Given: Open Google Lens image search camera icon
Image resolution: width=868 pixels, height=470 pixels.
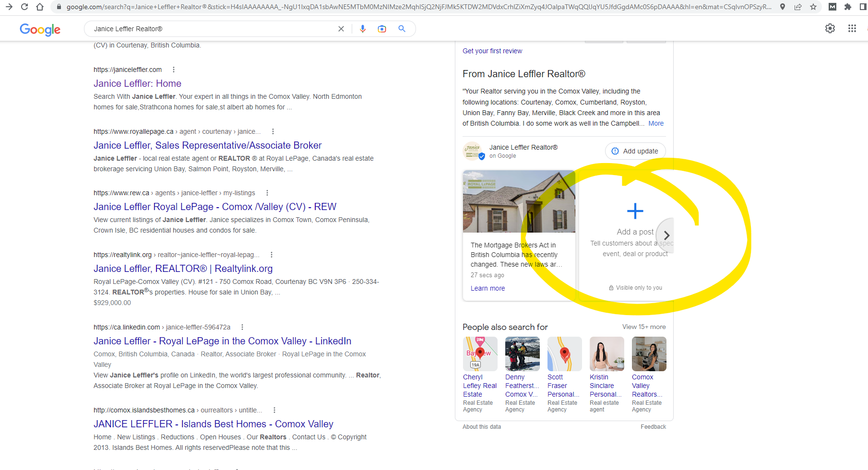Looking at the screenshot, I should pos(382,29).
